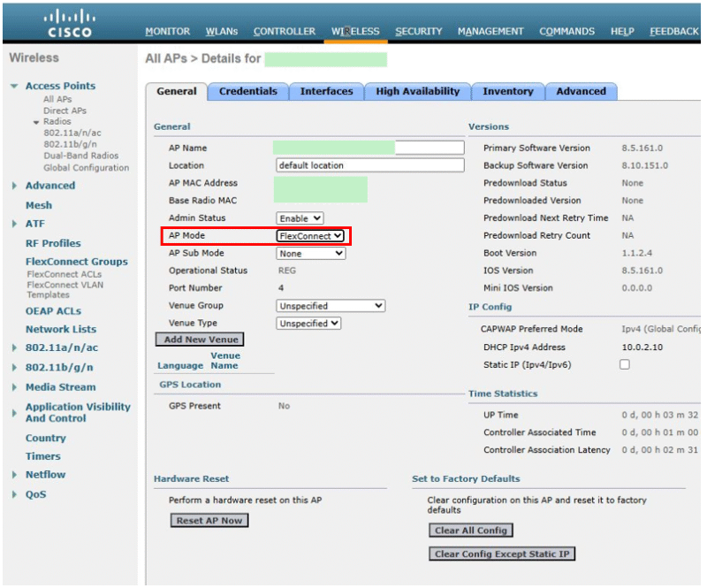
Task: Open the MANAGEMENT menu
Action: [490, 31]
